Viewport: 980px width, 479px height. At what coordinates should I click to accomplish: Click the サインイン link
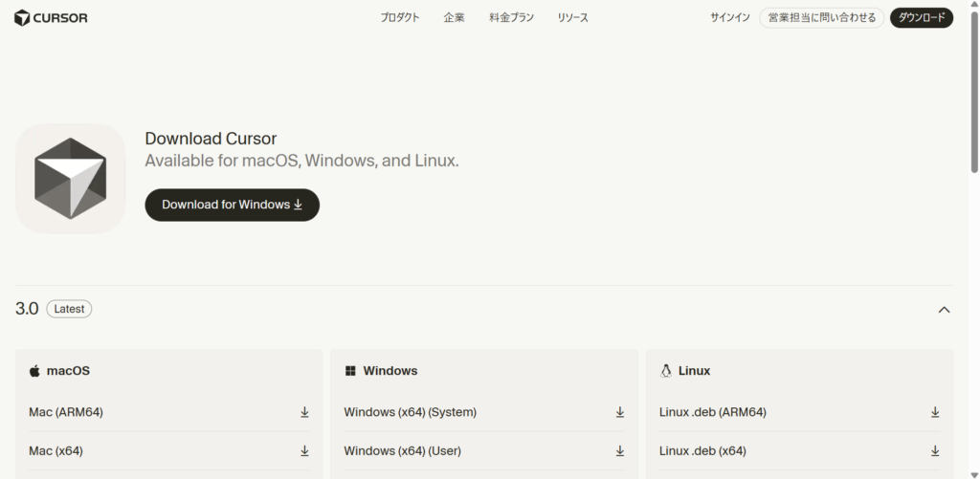point(729,17)
